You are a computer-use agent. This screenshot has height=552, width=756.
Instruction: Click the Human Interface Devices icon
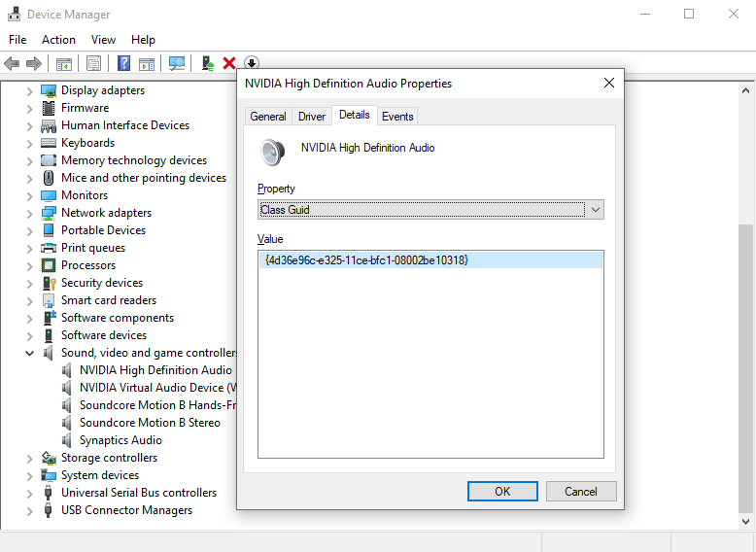[x=49, y=125]
